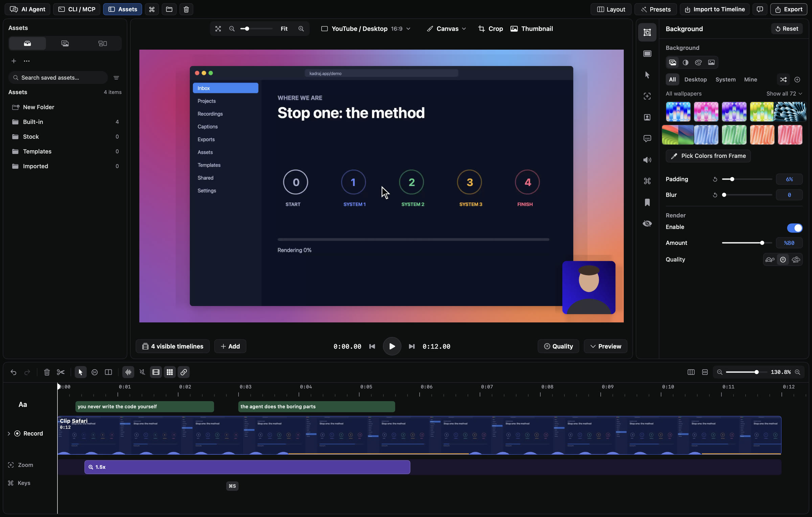The image size is (812, 517).
Task: Reset the Padding value
Action: 715,179
